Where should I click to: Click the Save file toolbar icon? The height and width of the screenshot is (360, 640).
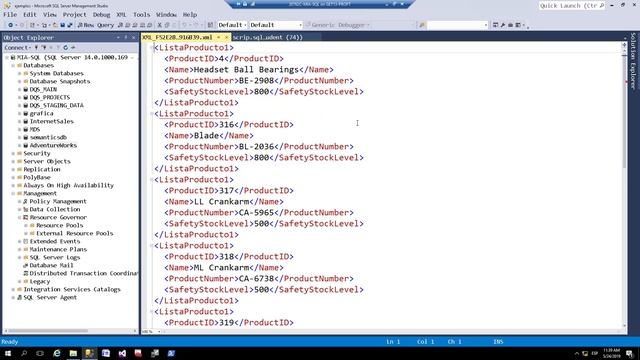click(62, 25)
